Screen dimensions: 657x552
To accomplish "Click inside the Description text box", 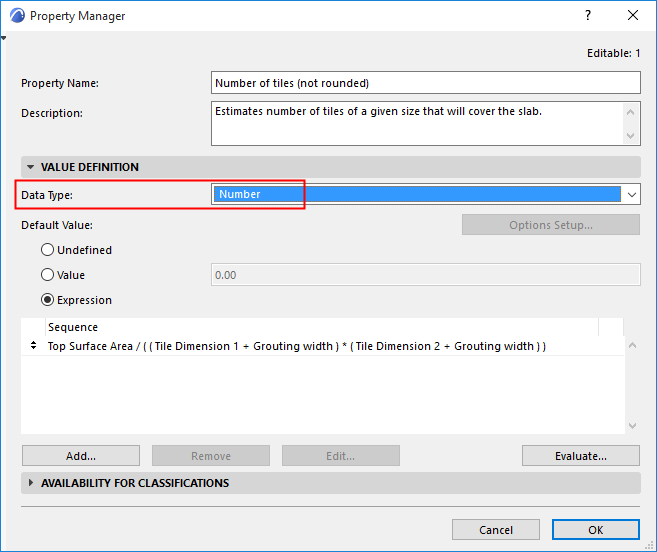I will pyautogui.click(x=417, y=123).
